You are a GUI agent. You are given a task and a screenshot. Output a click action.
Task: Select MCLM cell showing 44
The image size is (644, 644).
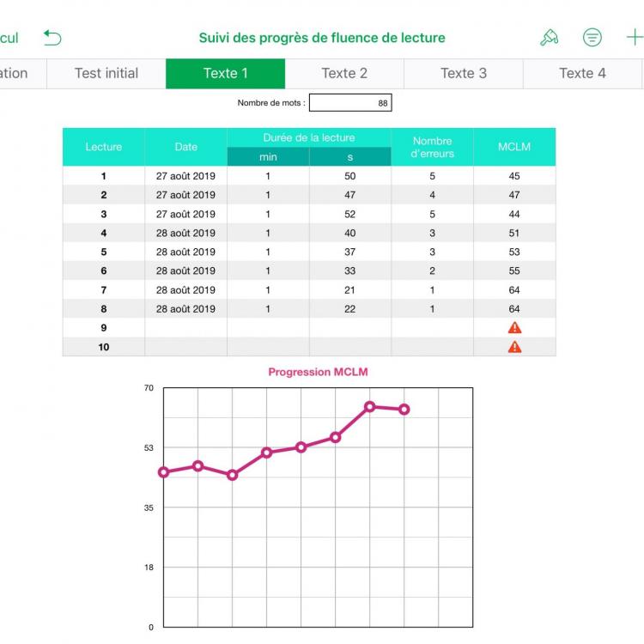pyautogui.click(x=514, y=214)
